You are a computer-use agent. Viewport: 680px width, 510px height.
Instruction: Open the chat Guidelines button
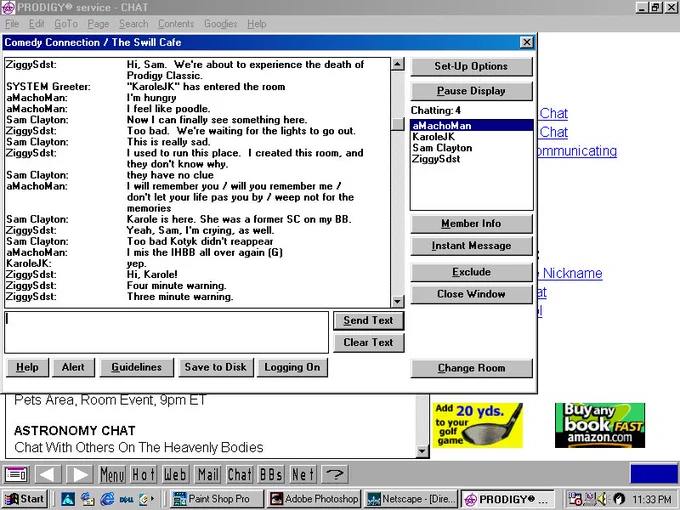(x=137, y=367)
